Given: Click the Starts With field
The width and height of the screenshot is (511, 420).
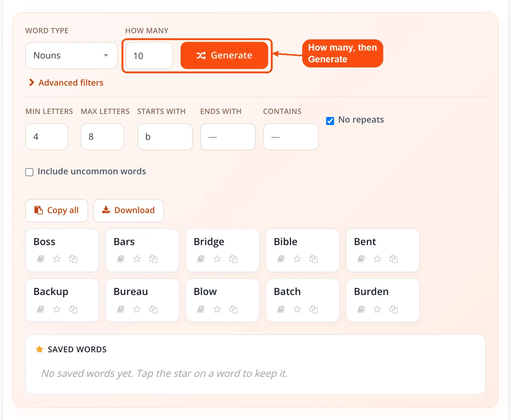Looking at the screenshot, I should point(165,137).
